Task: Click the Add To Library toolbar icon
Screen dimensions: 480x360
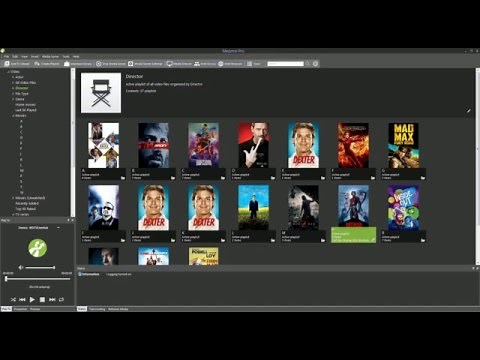Action: click(x=7, y=63)
